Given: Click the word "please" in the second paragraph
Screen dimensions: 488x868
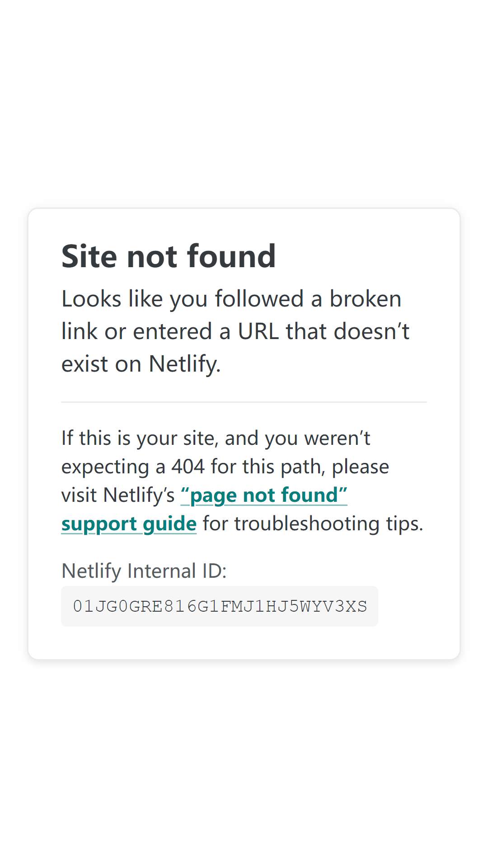Looking at the screenshot, I should point(361,467).
